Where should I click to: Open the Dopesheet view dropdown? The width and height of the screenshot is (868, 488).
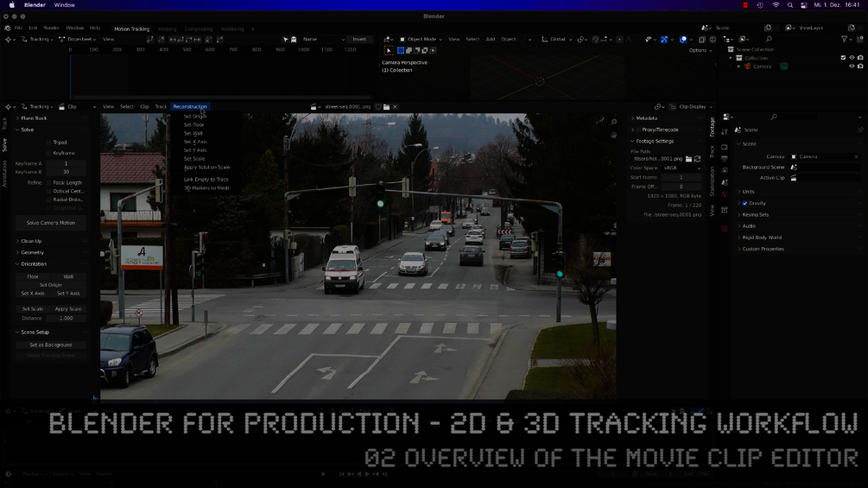click(x=78, y=39)
